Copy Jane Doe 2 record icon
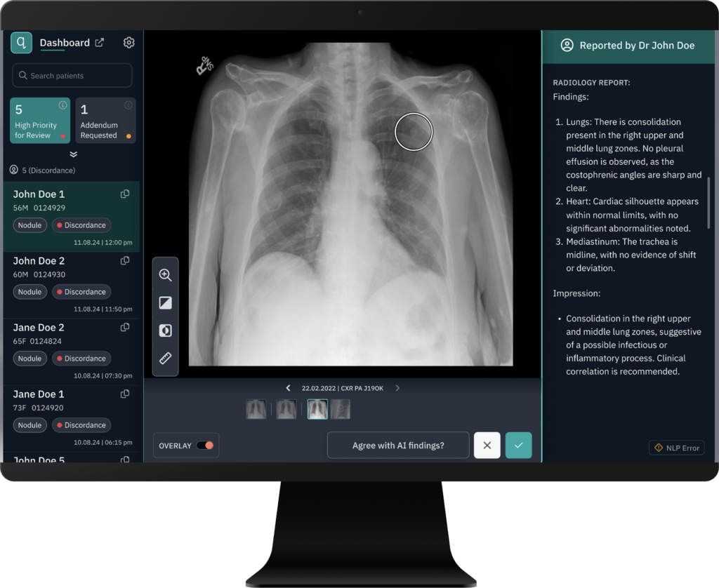This screenshot has height=588, width=719. (125, 327)
